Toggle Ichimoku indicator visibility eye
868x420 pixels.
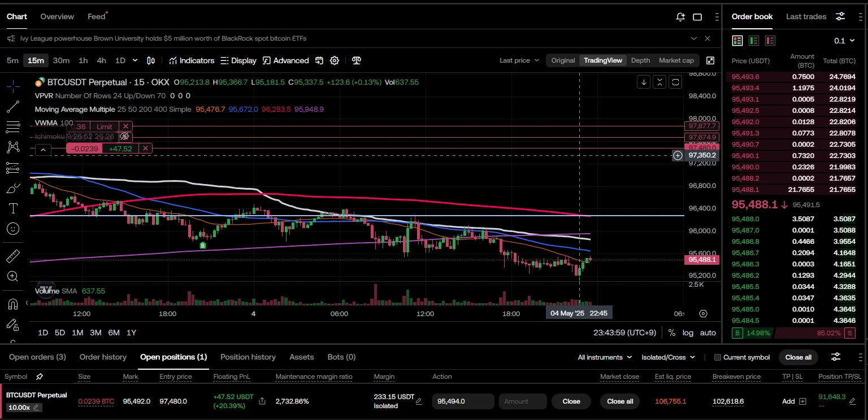[125, 137]
